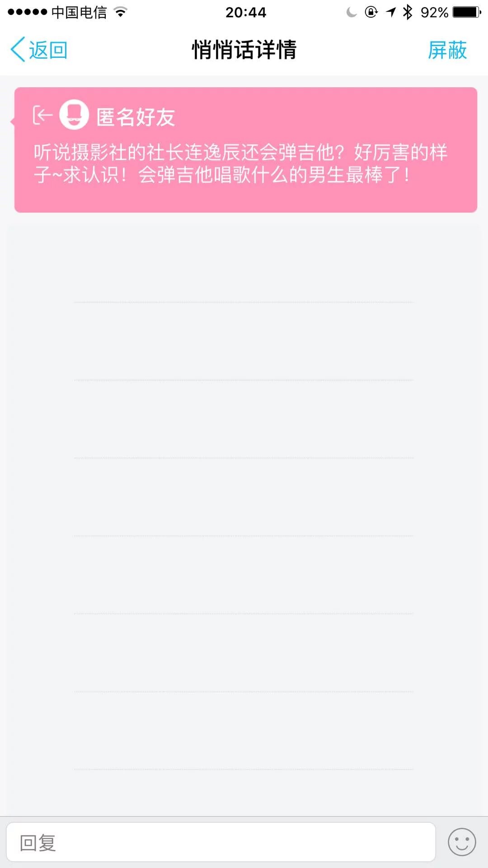Tap the 92% battery percentage
This screenshot has height=868, width=488.
pyautogui.click(x=434, y=12)
